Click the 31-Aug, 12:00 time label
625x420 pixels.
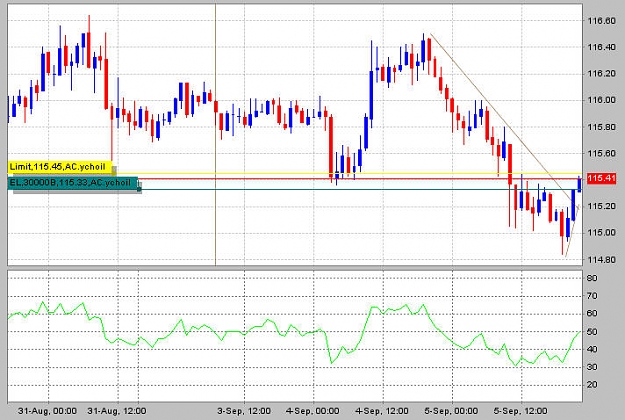tap(117, 411)
